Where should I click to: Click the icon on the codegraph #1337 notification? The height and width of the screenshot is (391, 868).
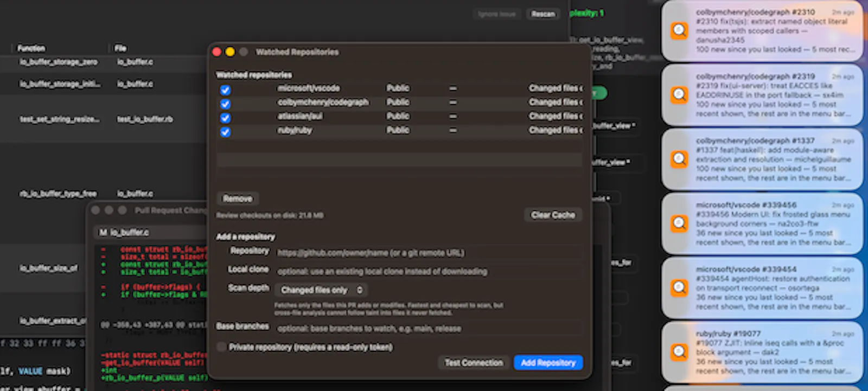[679, 159]
